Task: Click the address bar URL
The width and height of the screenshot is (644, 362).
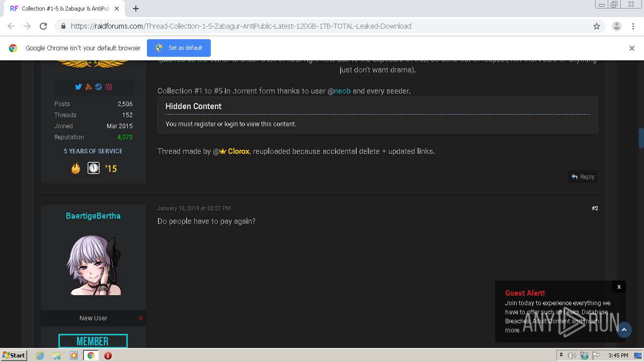Action: point(241,26)
